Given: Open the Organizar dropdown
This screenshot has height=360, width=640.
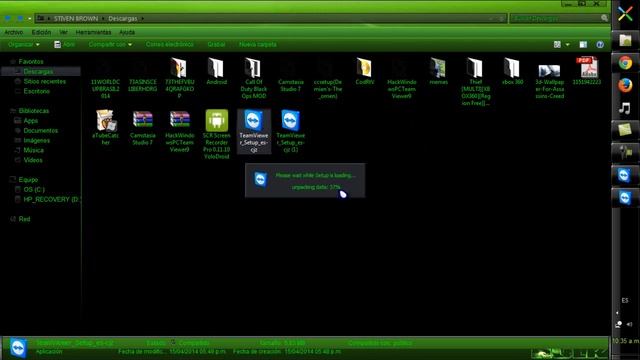Looking at the screenshot, I should (x=24, y=44).
